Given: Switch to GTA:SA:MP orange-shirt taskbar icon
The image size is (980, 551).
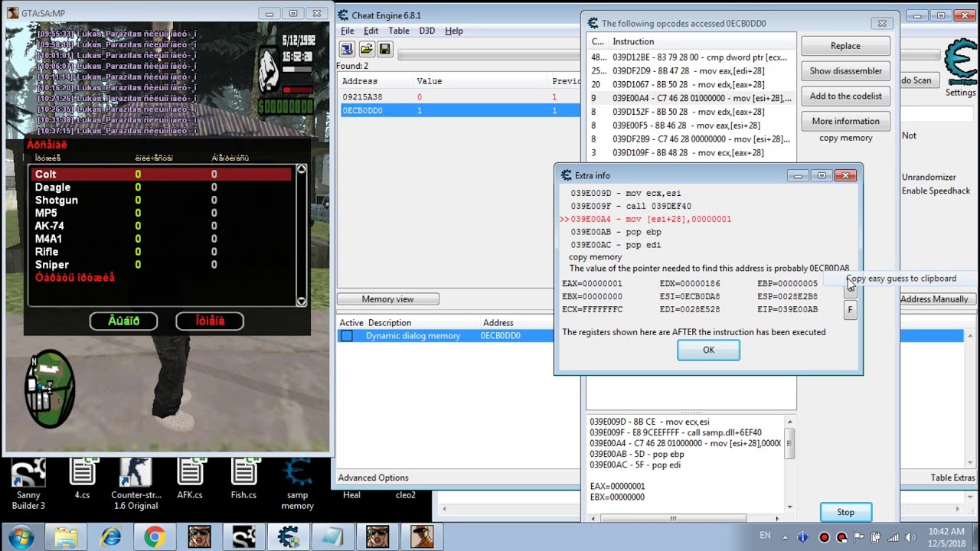Looking at the screenshot, I should (421, 537).
